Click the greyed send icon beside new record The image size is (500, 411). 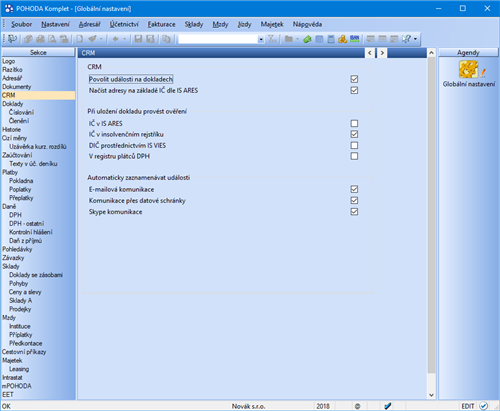(x=92, y=39)
